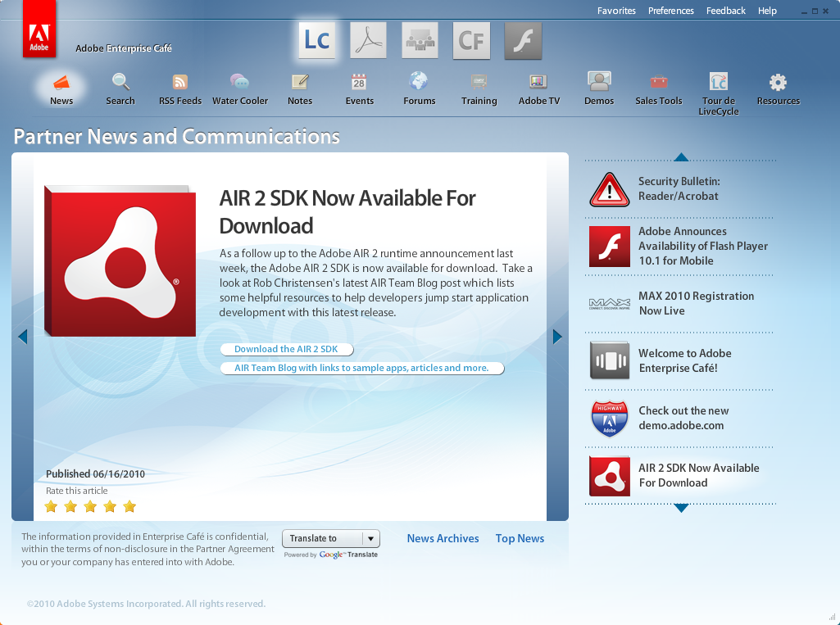Open the News megaphone section
The image size is (840, 625).
(x=61, y=89)
